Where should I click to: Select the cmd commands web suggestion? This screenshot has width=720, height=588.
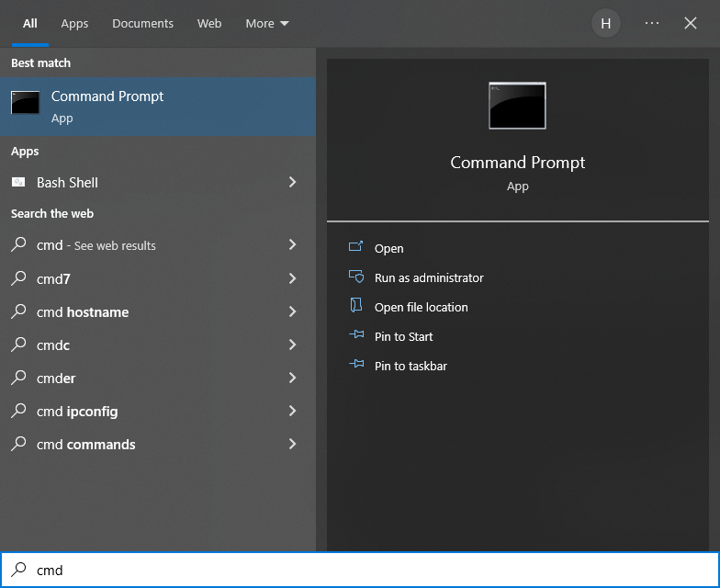pos(85,445)
